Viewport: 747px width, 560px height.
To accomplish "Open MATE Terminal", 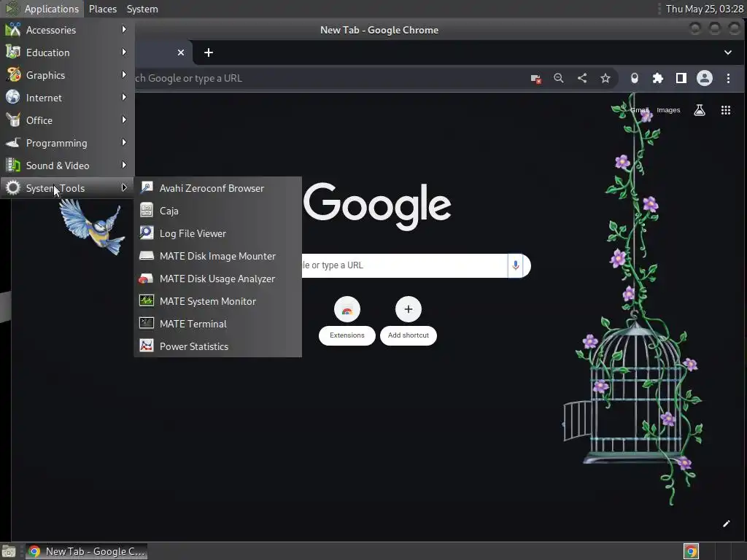I will point(217,324).
